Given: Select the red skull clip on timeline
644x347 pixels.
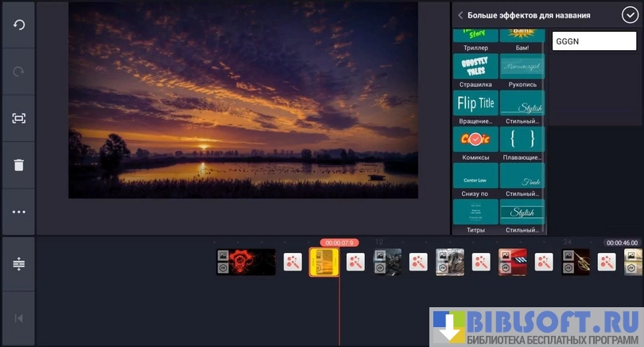Looking at the screenshot, I should [x=246, y=262].
